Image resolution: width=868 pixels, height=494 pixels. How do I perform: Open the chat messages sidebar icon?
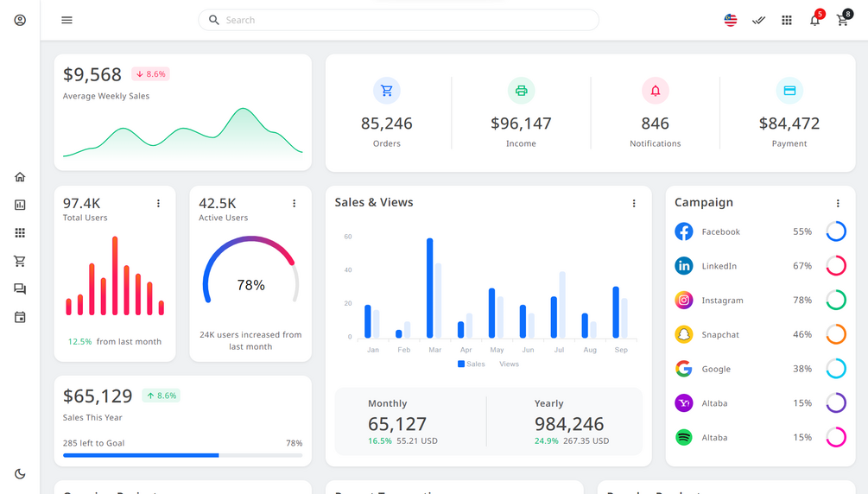coord(20,289)
